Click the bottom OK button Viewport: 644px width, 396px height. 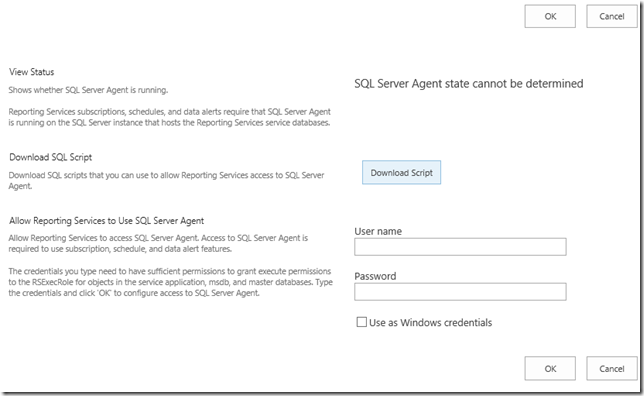point(550,368)
